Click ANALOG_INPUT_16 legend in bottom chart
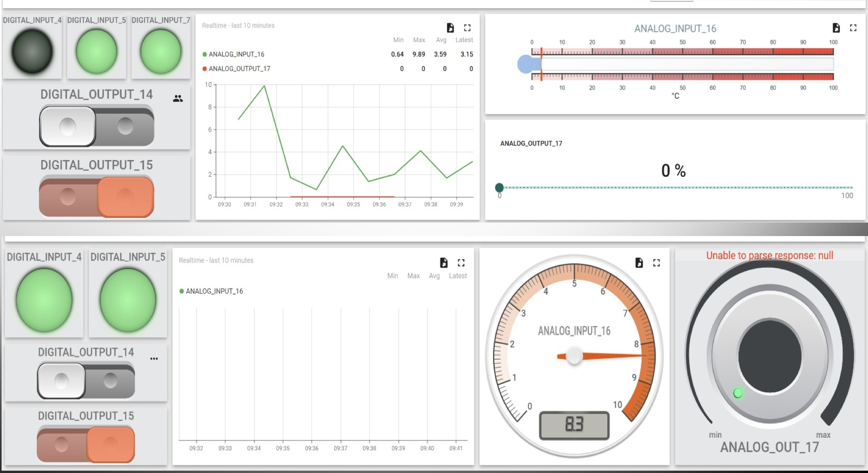The height and width of the screenshot is (473, 868). coord(214,291)
